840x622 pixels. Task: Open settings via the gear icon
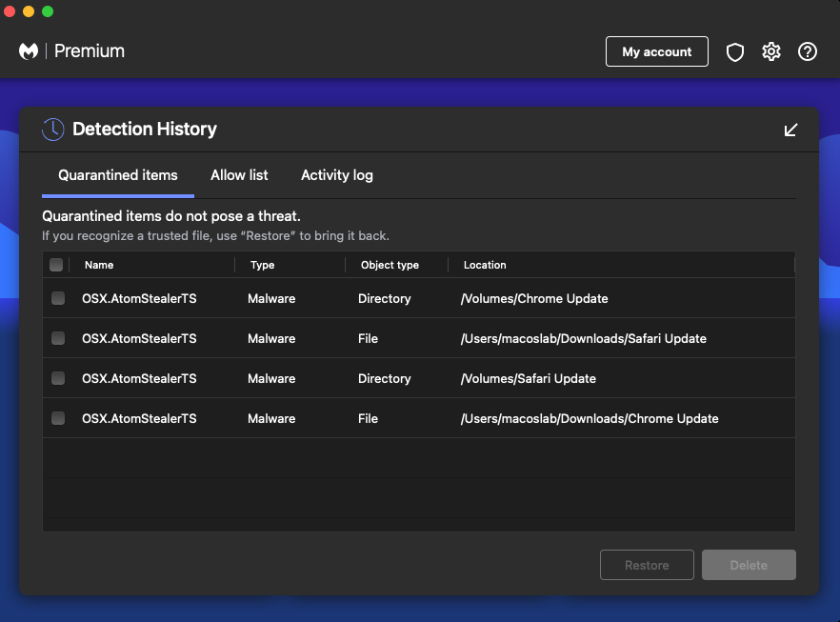click(x=771, y=52)
